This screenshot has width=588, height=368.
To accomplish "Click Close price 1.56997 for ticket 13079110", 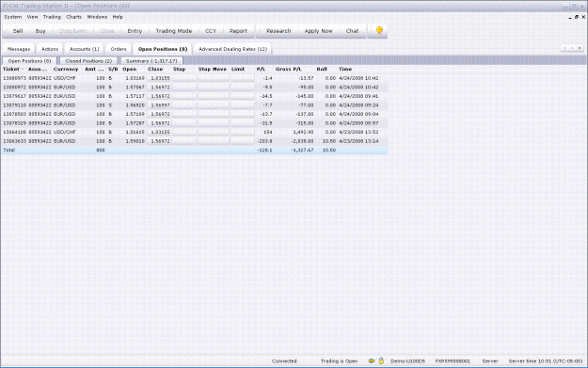I will (x=160, y=105).
